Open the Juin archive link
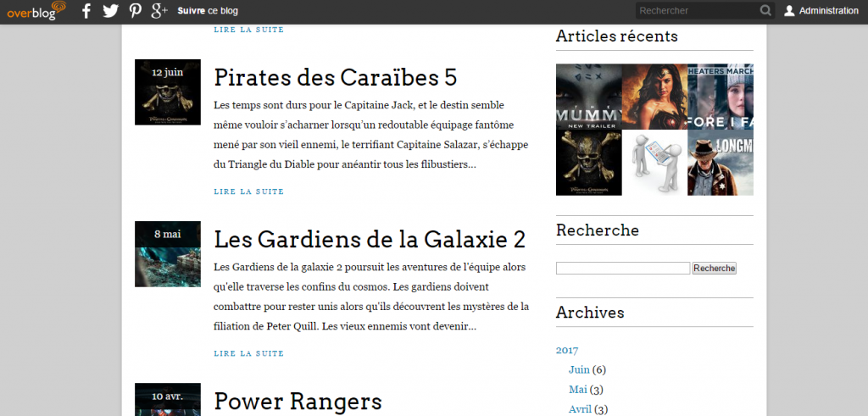The height and width of the screenshot is (416, 868). click(579, 369)
